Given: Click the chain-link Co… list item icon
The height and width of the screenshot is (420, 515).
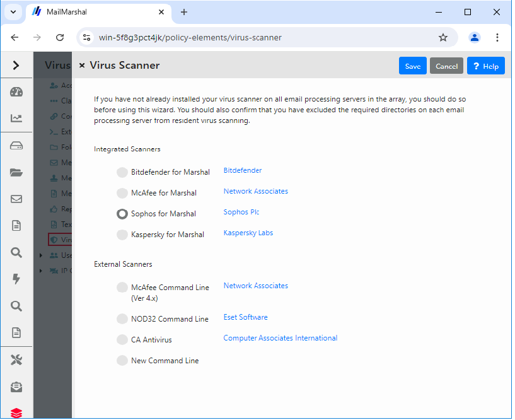Looking at the screenshot, I should click(x=54, y=116).
